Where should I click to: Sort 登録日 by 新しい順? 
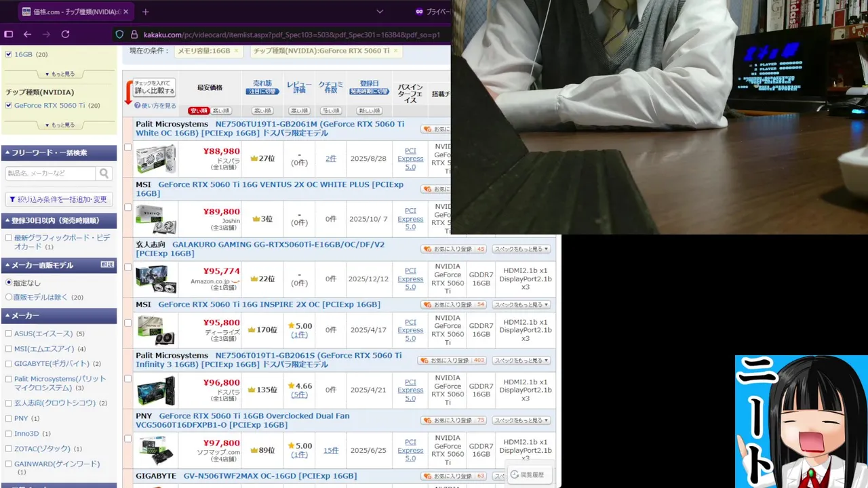[x=370, y=110]
